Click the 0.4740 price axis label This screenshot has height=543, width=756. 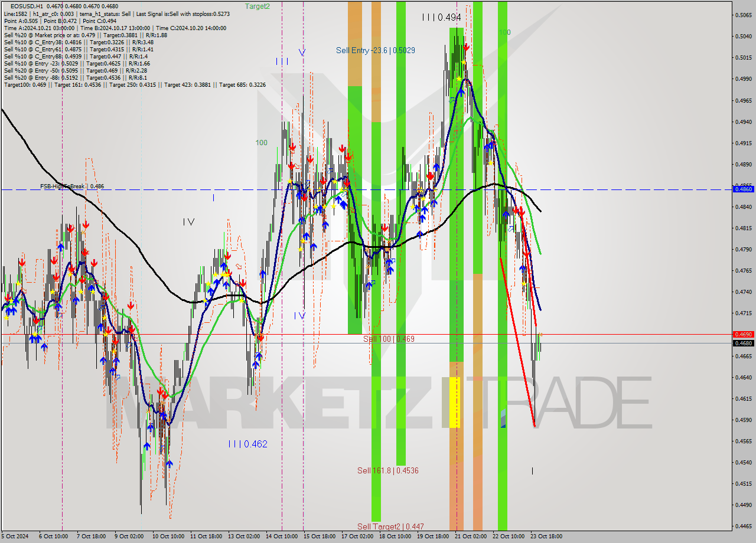click(x=742, y=292)
